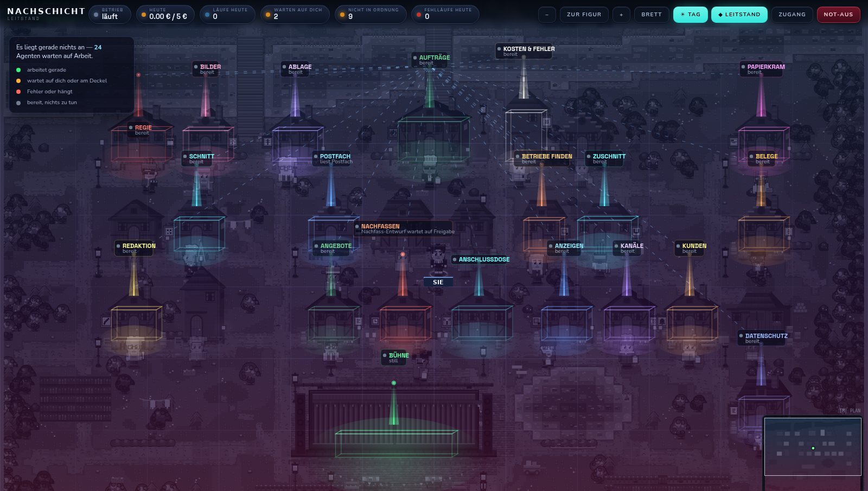
Task: Toggle the BRETT board view
Action: click(x=652, y=15)
